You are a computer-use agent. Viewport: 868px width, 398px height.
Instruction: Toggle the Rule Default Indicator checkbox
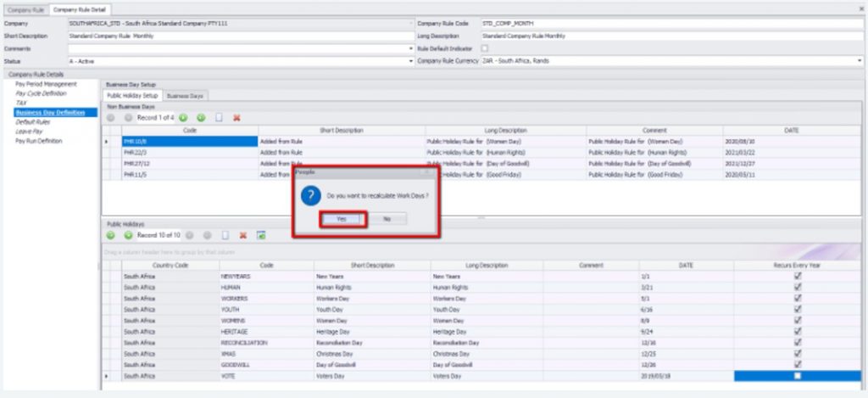(484, 48)
